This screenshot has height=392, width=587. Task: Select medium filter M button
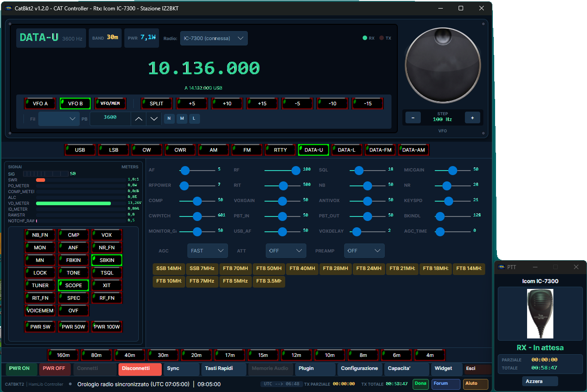point(182,119)
